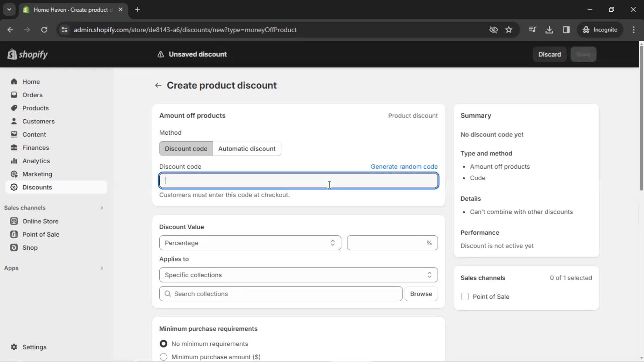Viewport: 644px width, 362px height.
Task: Expand Sales channels sidebar expander
Action: pyautogui.click(x=102, y=208)
